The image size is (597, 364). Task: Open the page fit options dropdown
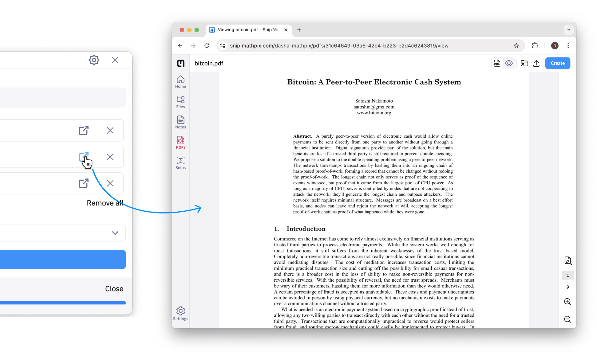pyautogui.click(x=568, y=260)
